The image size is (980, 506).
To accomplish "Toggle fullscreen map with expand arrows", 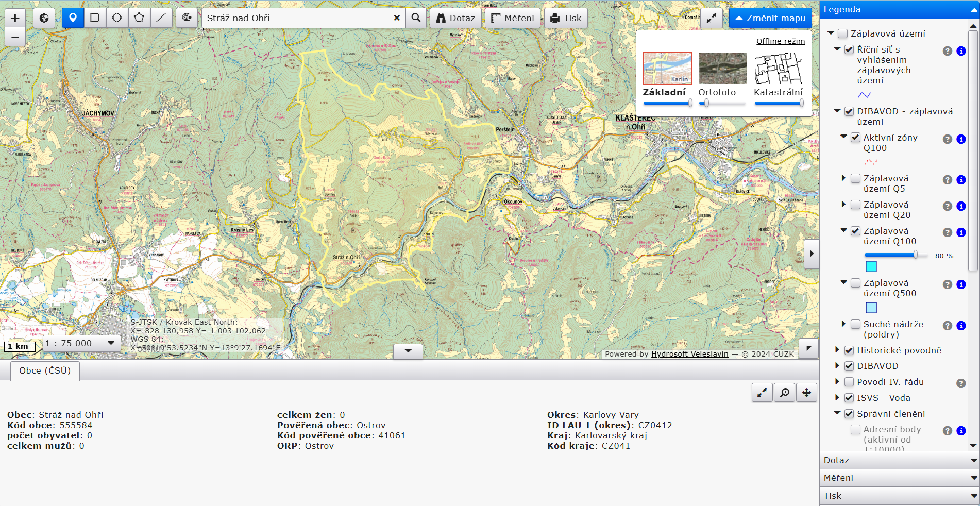I will [x=711, y=18].
